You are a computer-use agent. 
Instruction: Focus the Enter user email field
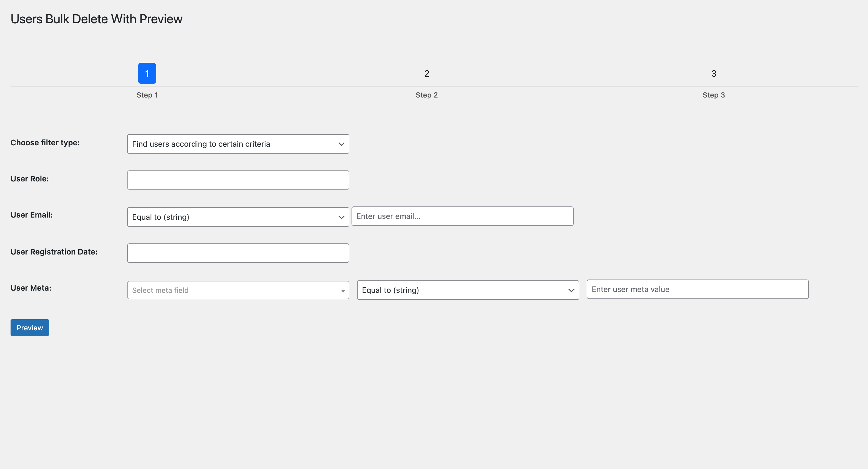pos(462,216)
